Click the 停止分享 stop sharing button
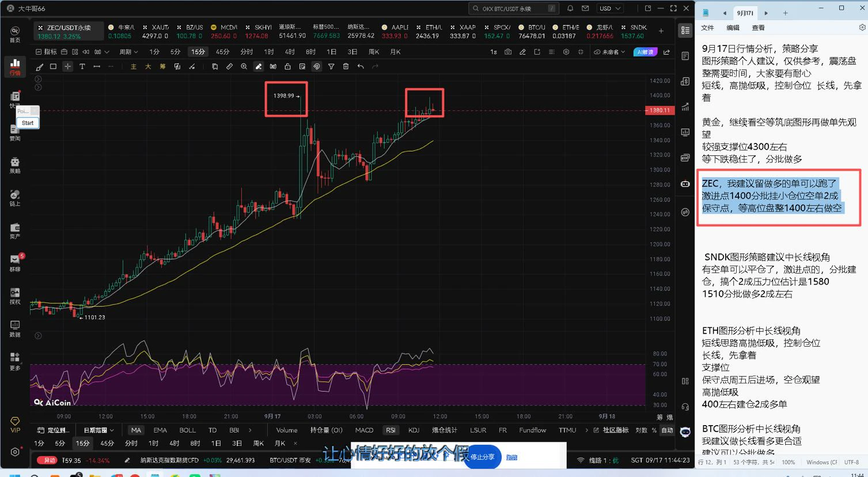Image resolution: width=868 pixels, height=477 pixels. click(x=482, y=457)
